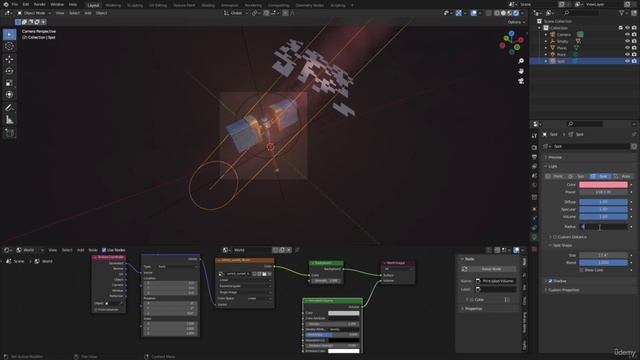This screenshot has height=360, width=640.
Task: Adjust the Blend slider
Action: 603,262
